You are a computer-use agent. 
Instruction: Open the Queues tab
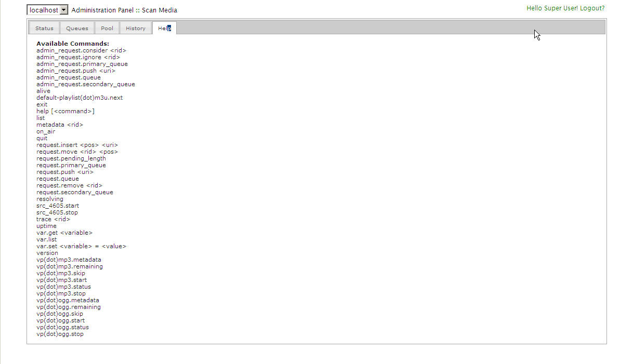tap(77, 28)
